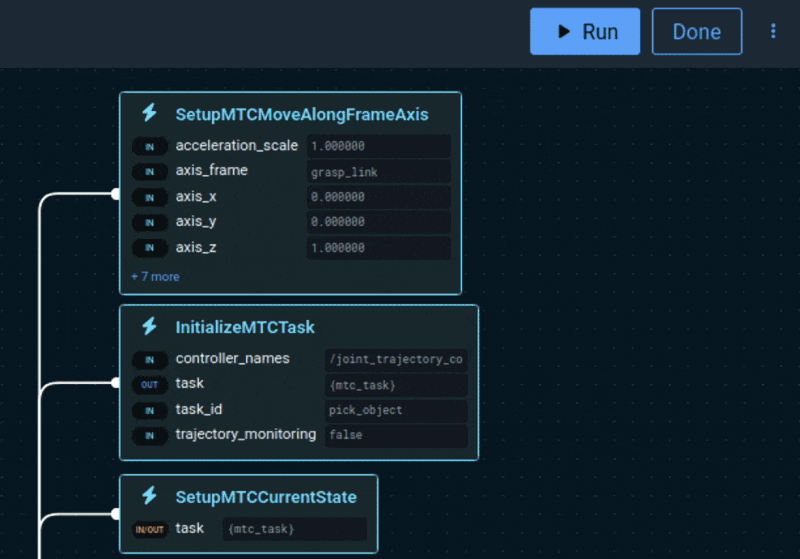800x559 pixels.
Task: Edit InitializeMTCTask task {mtc_task} field
Action: [396, 385]
